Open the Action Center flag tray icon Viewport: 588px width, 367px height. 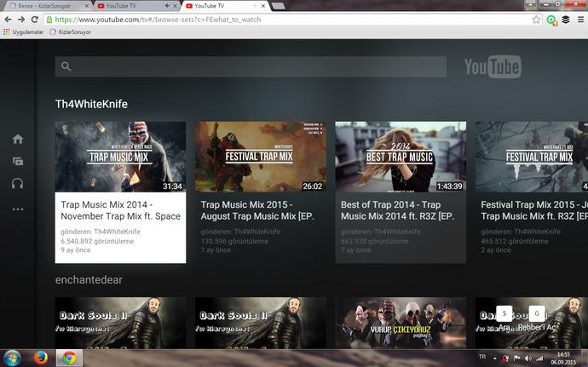coord(516,358)
